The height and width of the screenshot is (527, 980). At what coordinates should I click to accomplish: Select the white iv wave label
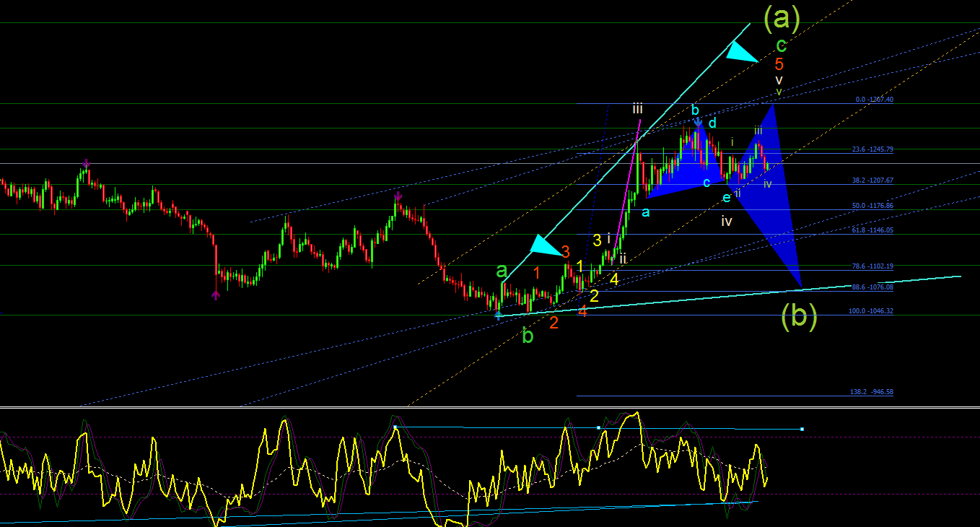coord(727,222)
